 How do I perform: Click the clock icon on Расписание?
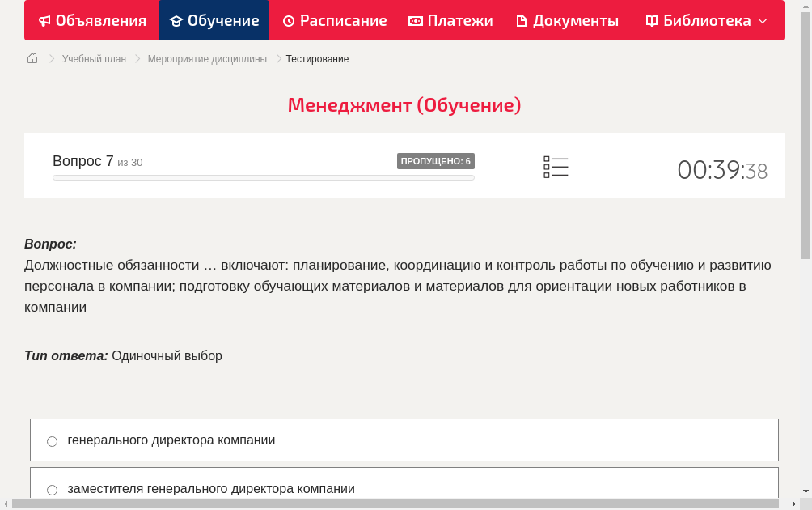[x=287, y=20]
